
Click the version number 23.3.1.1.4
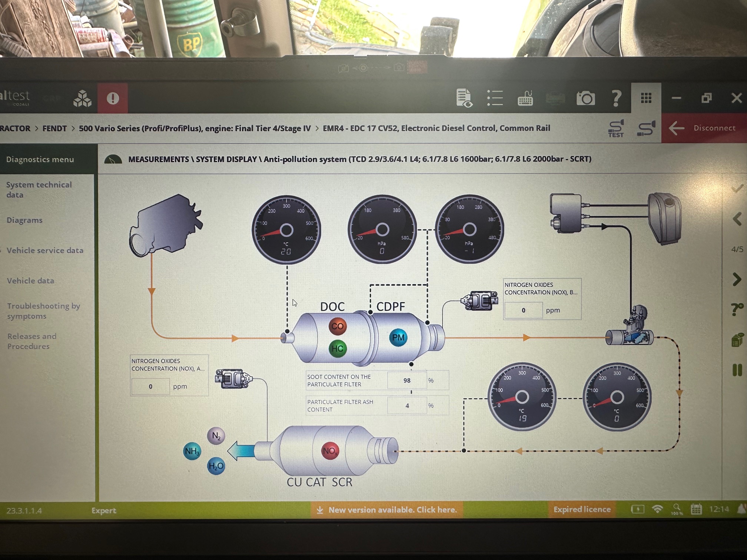coord(24,510)
